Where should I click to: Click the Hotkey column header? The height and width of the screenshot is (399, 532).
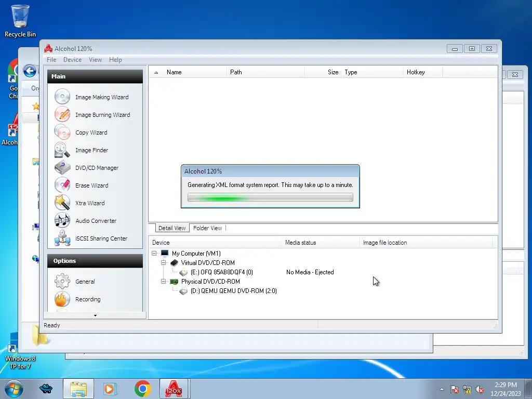pyautogui.click(x=423, y=72)
